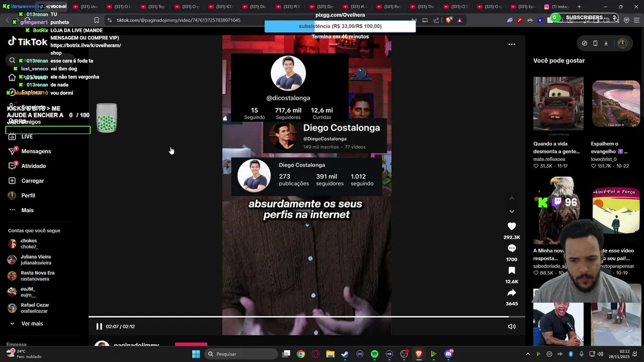The height and width of the screenshot is (362, 644).
Task: Open the coastal landscape suggested video thumbnail
Action: click(616, 104)
